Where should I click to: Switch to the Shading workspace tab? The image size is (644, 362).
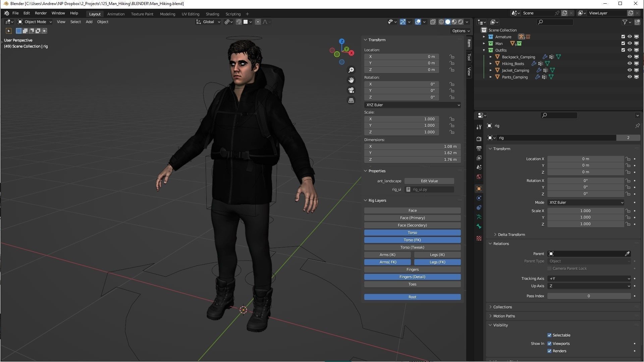tap(212, 14)
